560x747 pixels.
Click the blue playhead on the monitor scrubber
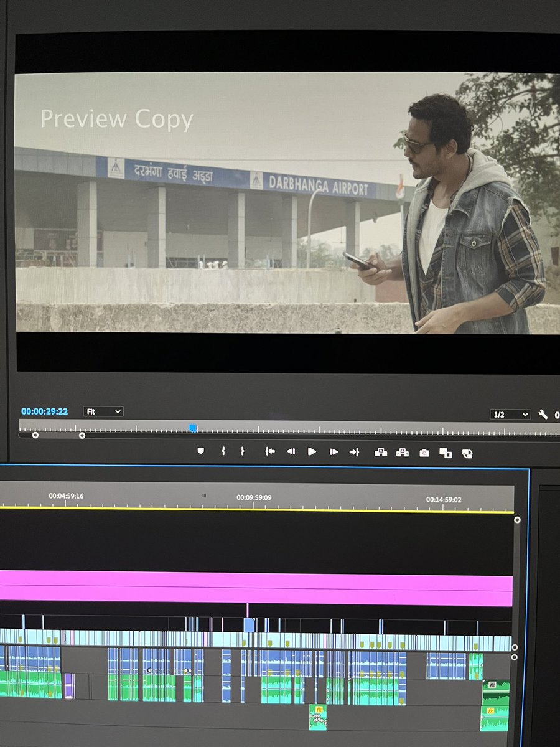193,428
